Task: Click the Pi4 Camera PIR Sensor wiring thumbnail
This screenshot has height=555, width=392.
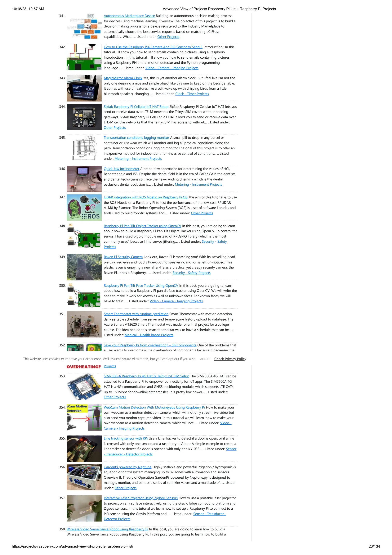Action: click(x=84, y=57)
